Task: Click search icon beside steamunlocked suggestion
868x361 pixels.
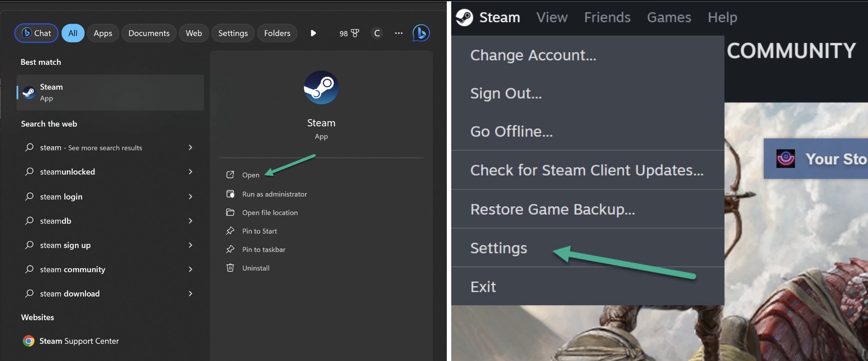Action: [x=29, y=171]
